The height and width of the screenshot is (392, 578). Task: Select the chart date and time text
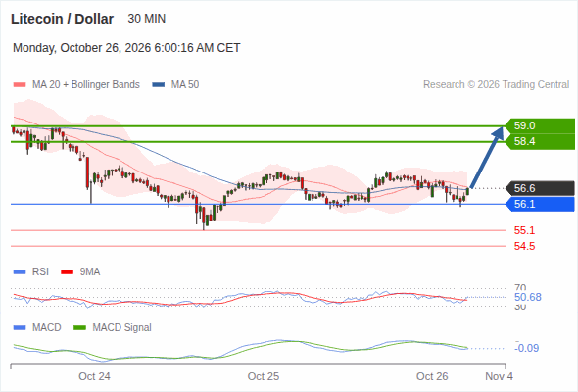pyautogui.click(x=126, y=48)
